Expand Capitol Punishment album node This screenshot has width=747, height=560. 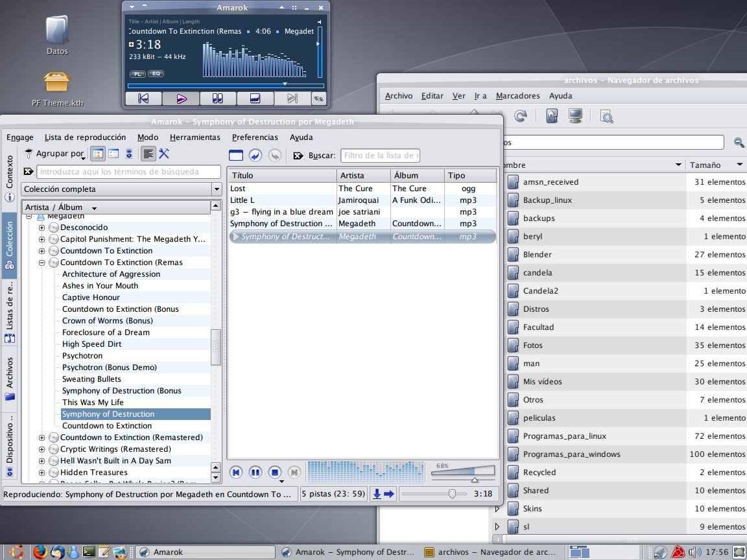point(42,239)
